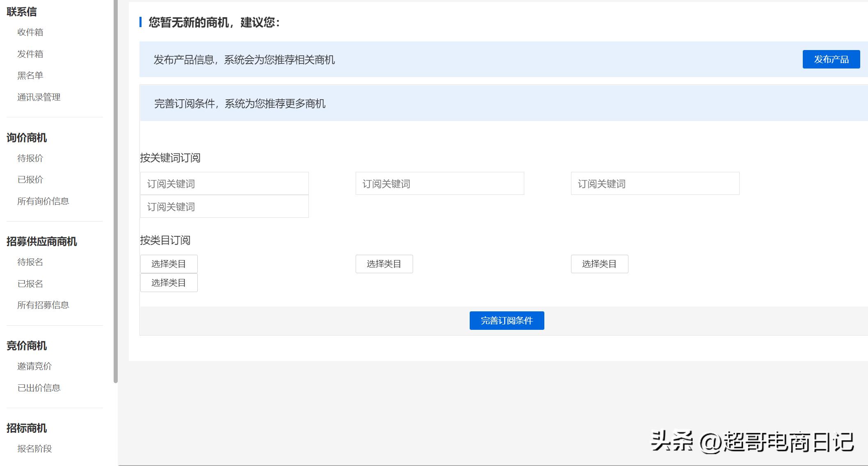This screenshot has height=466, width=868.
Task: Open 通讯录管理 page
Action: pyautogui.click(x=39, y=97)
